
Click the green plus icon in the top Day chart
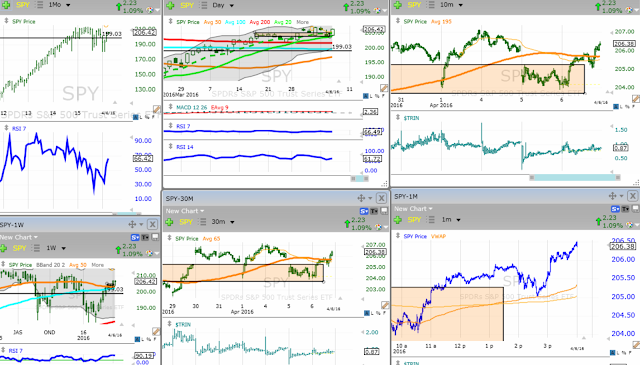tap(171, 5)
